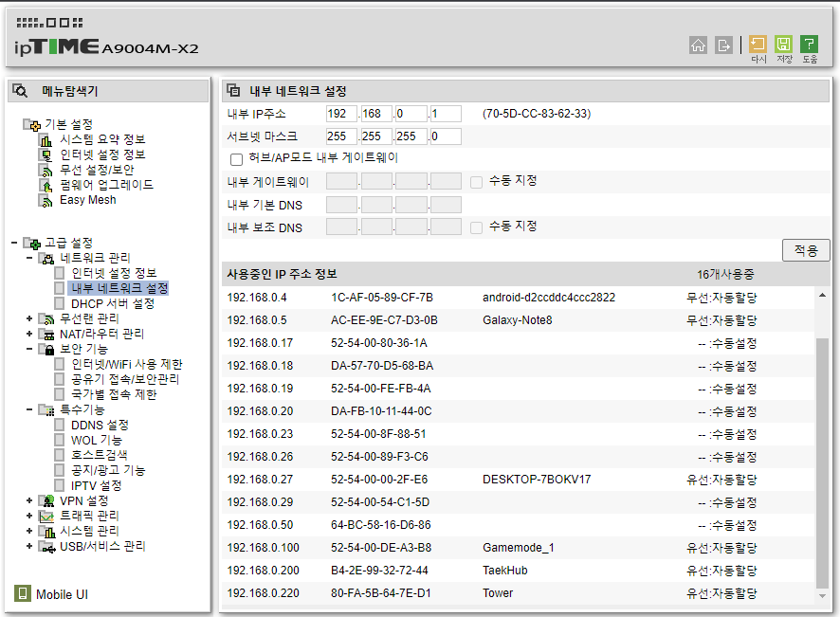Viewport: 840px width, 617px height.
Task: Click the logout icon in header
Action: tap(723, 45)
